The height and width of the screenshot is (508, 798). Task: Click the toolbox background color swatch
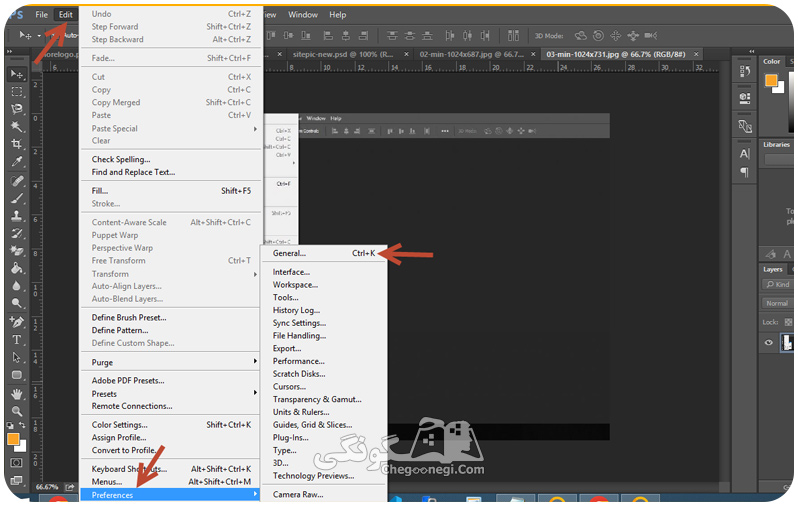click(x=22, y=448)
